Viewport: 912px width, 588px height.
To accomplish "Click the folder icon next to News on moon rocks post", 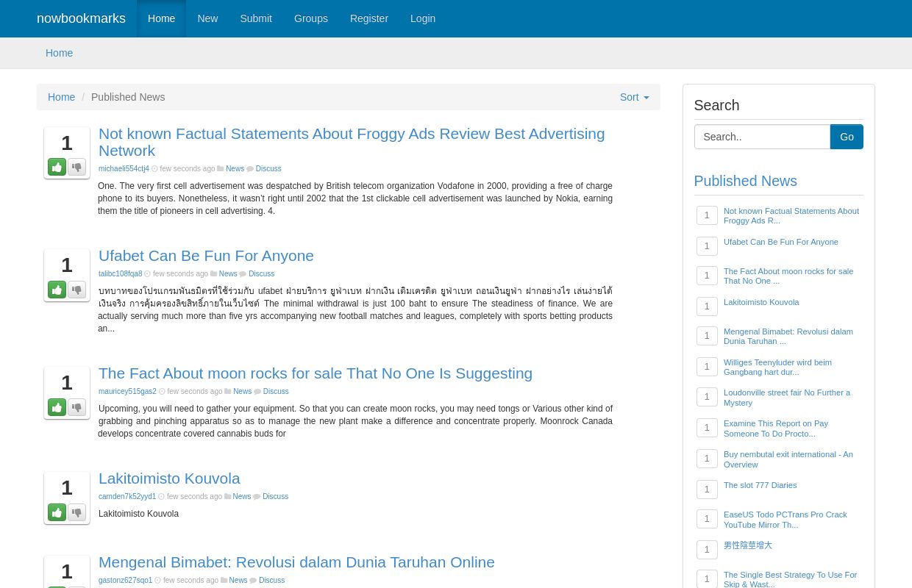I will point(228,391).
